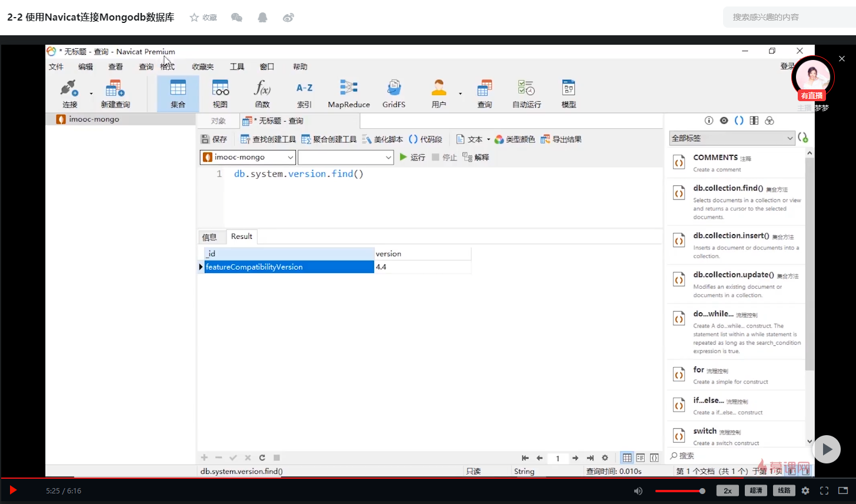This screenshot has width=856, height=504.
Task: Expand the 连接 toolbar dropdown arrow
Action: point(91,94)
